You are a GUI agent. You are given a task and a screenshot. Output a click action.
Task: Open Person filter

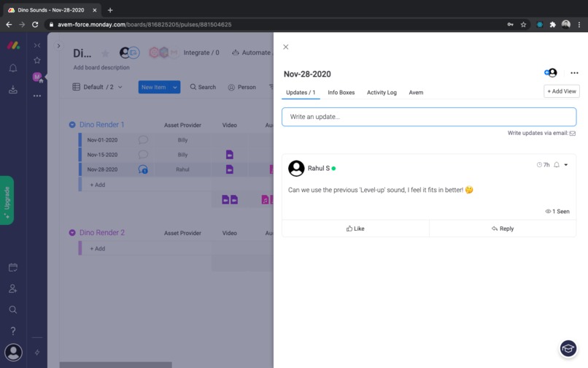click(x=242, y=87)
